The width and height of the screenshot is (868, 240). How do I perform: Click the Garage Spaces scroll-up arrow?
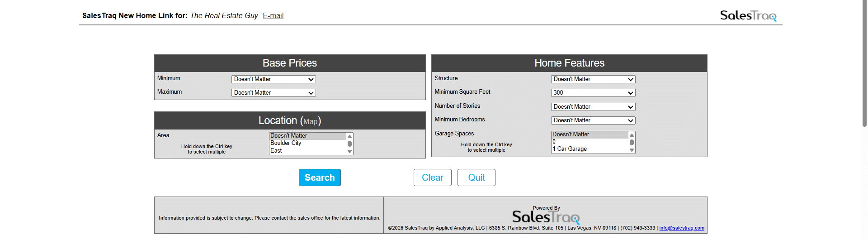632,135
